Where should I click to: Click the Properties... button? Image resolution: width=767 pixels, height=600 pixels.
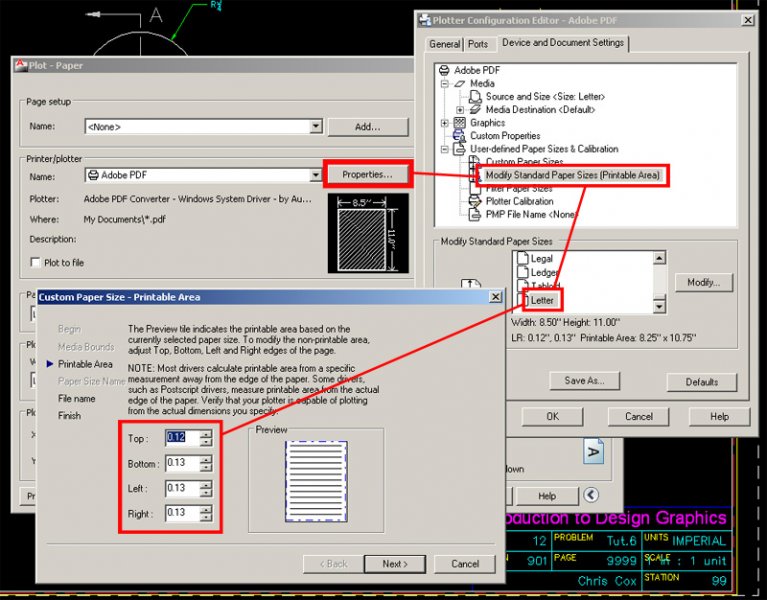tap(367, 174)
